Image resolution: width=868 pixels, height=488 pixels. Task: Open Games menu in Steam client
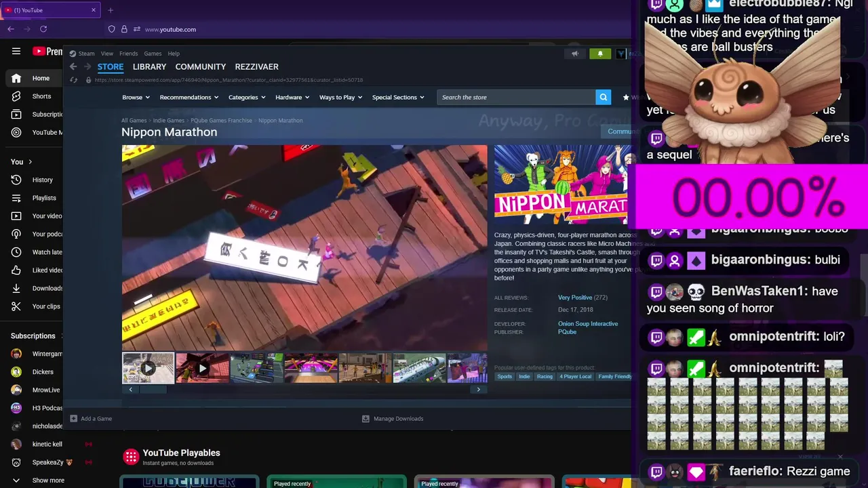[153, 54]
